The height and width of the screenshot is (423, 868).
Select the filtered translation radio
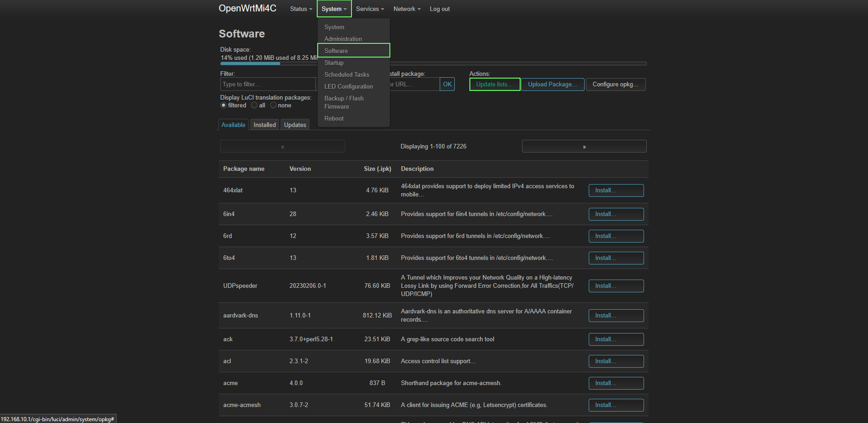click(x=224, y=105)
